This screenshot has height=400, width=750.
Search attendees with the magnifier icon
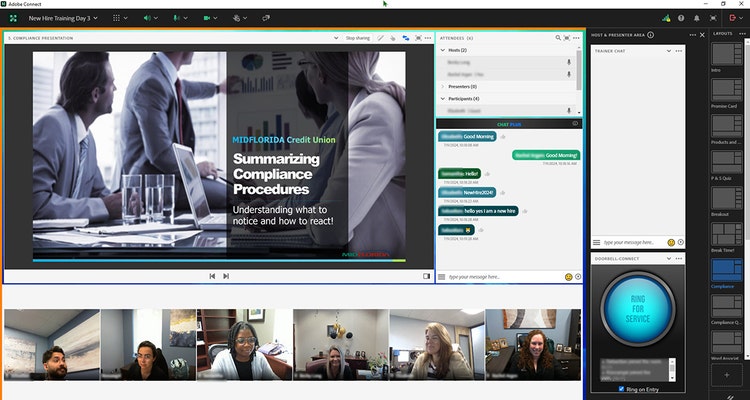tap(558, 38)
